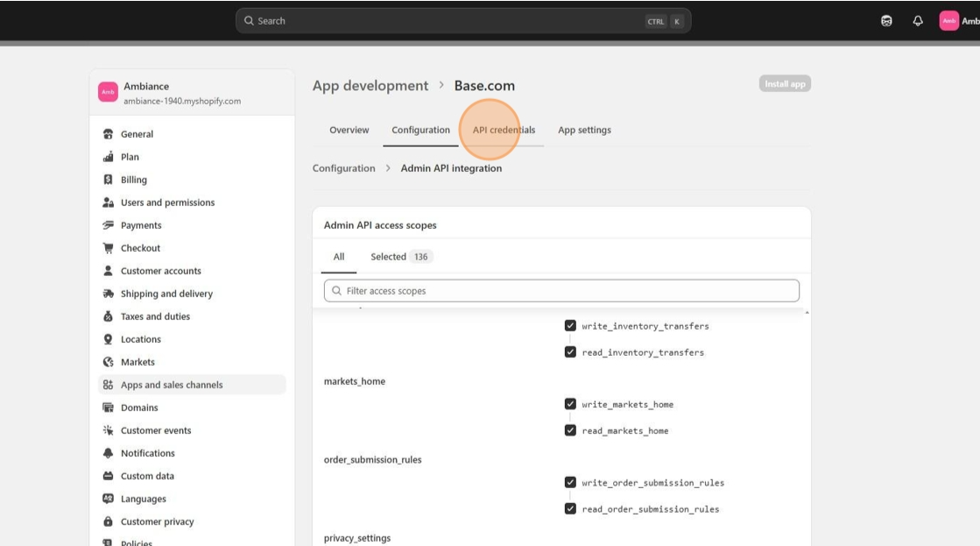Open the Ambiance account menu at top right
980x546 pixels.
point(958,21)
